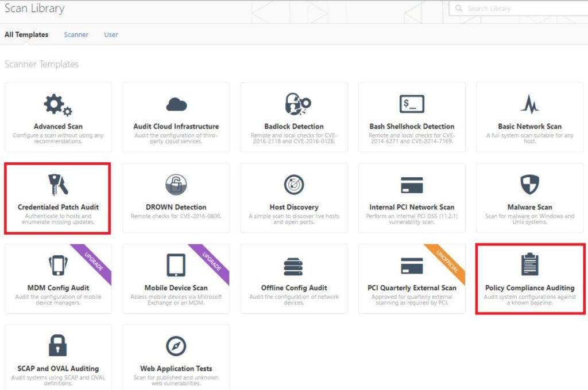Screen dimensions: 588x390
Task: Open the Mobile Device Scan tablet icon
Action: (x=176, y=265)
